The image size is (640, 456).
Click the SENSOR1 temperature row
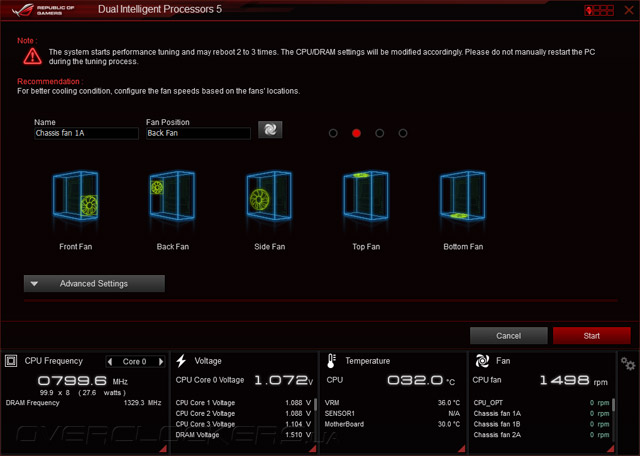[392, 413]
